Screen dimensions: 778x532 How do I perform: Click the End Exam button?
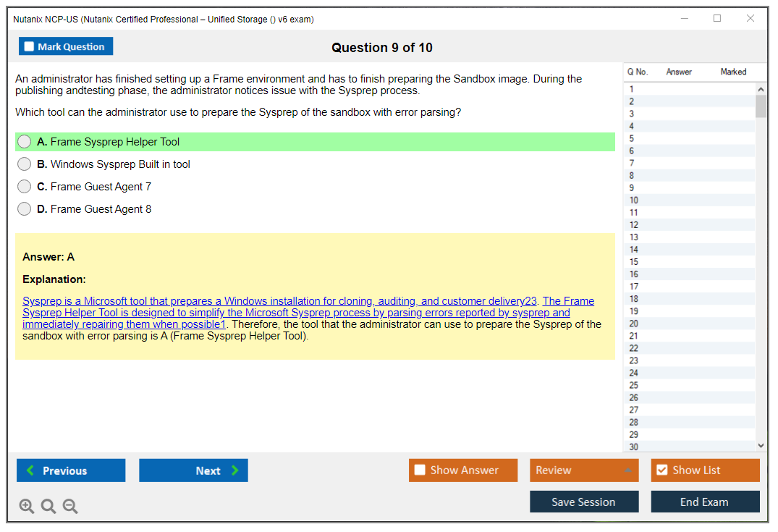pos(705,502)
